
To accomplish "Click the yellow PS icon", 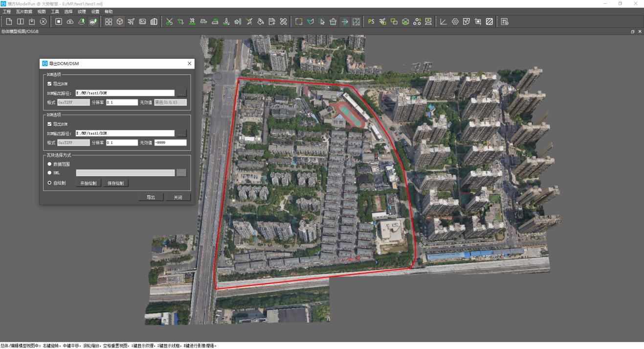I will [x=371, y=22].
